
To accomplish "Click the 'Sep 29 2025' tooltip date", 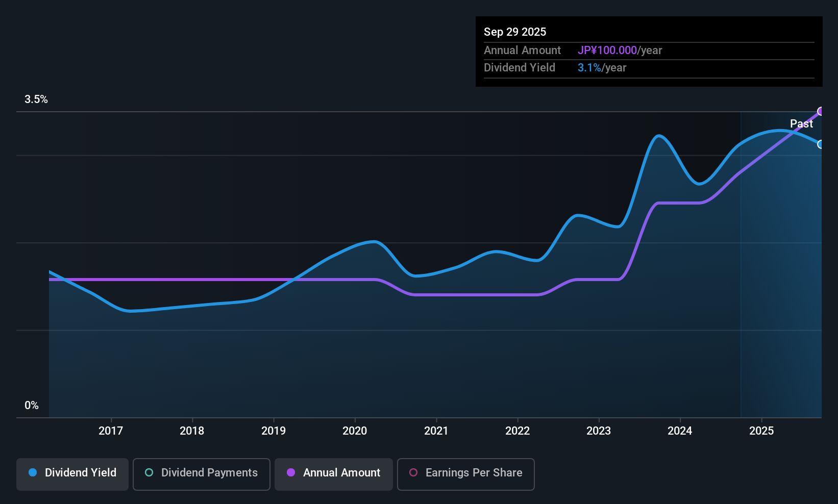I will pos(515,32).
